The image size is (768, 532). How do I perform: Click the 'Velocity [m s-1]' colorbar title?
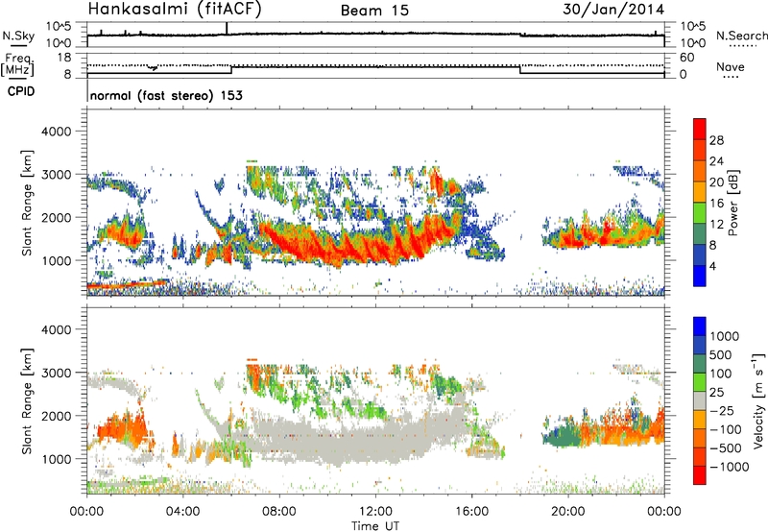(758, 400)
